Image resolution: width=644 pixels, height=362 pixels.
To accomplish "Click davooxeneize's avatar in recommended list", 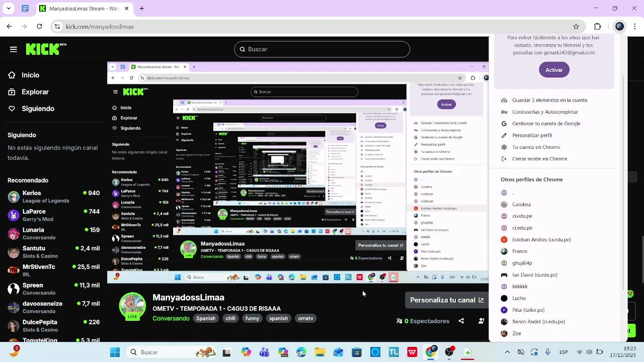I will tap(14, 307).
